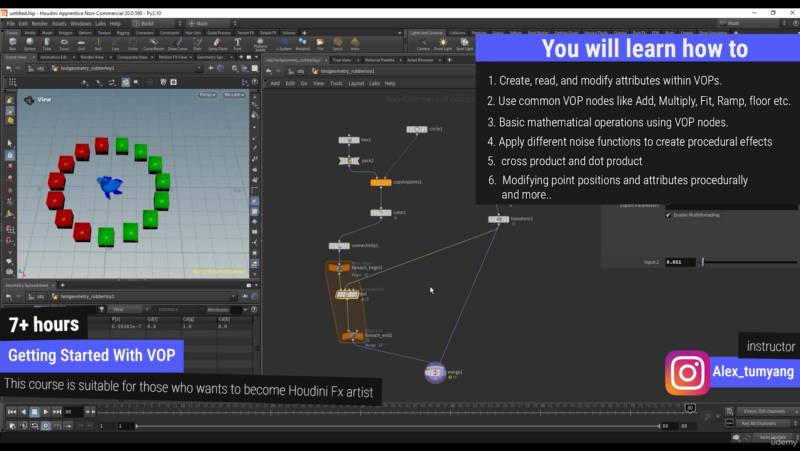Open network editor Layout menu
800x451 pixels.
point(356,83)
